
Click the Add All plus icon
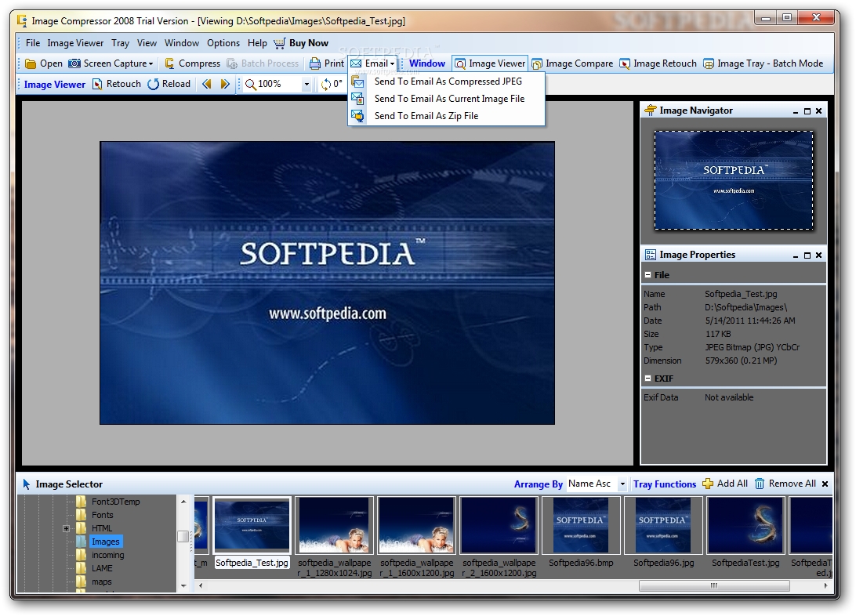pos(708,484)
